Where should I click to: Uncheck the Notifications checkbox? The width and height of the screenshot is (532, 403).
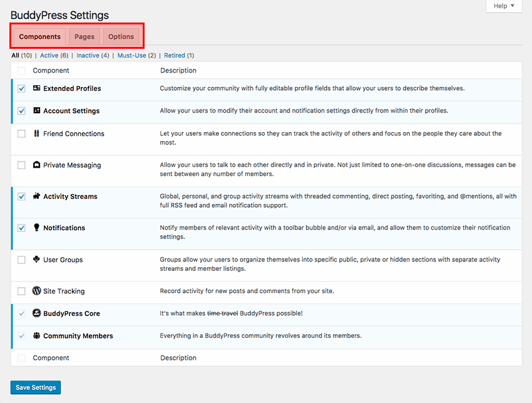pyautogui.click(x=21, y=228)
